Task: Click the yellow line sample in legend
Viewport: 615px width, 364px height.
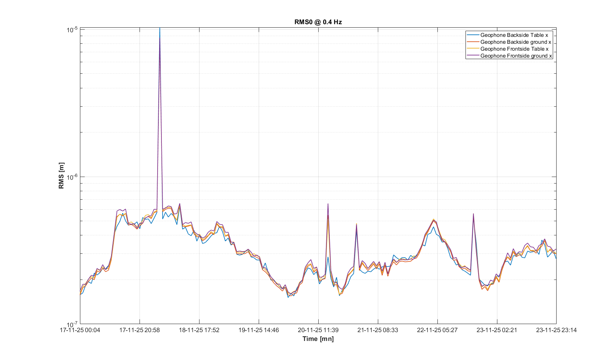Action: tap(473, 49)
